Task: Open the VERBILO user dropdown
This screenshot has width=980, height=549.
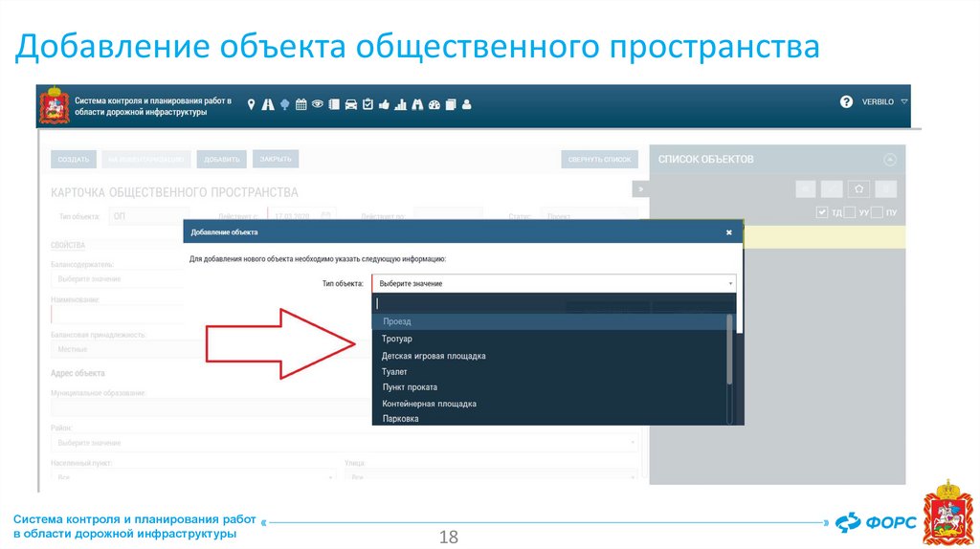Action: [x=884, y=101]
